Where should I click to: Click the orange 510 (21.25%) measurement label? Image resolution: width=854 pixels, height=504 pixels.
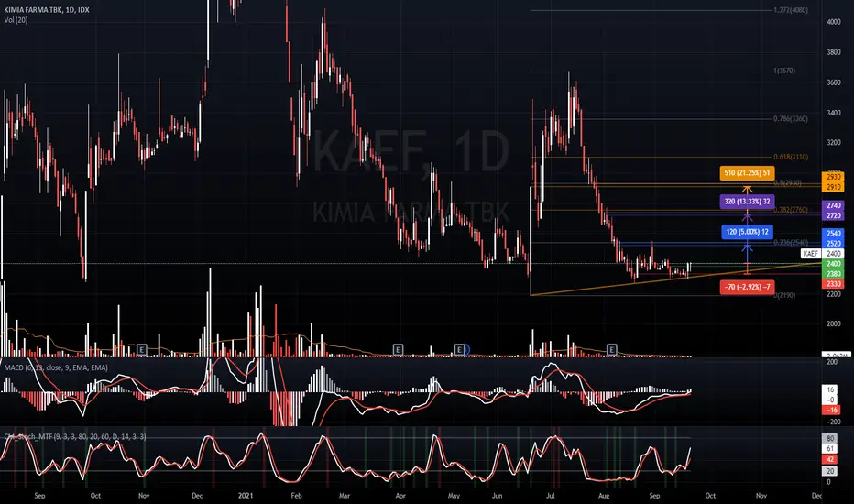click(748, 173)
